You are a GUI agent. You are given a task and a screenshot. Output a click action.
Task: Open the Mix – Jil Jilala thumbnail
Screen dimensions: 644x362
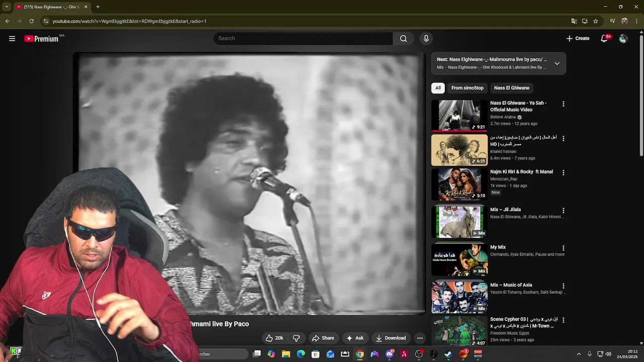(x=459, y=222)
